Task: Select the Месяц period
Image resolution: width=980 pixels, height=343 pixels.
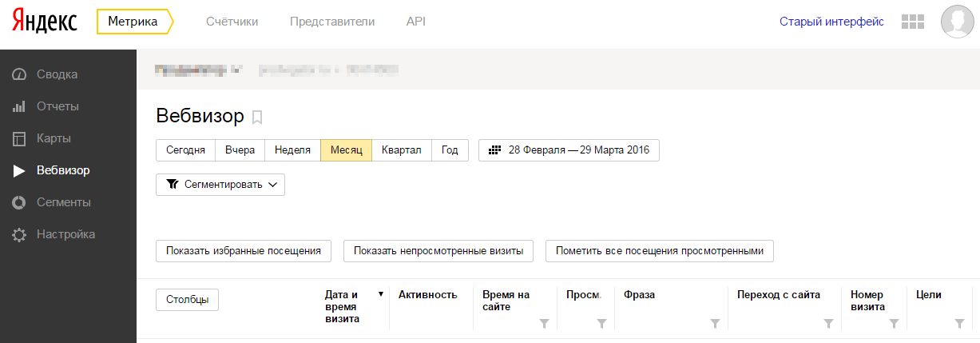Action: (347, 150)
